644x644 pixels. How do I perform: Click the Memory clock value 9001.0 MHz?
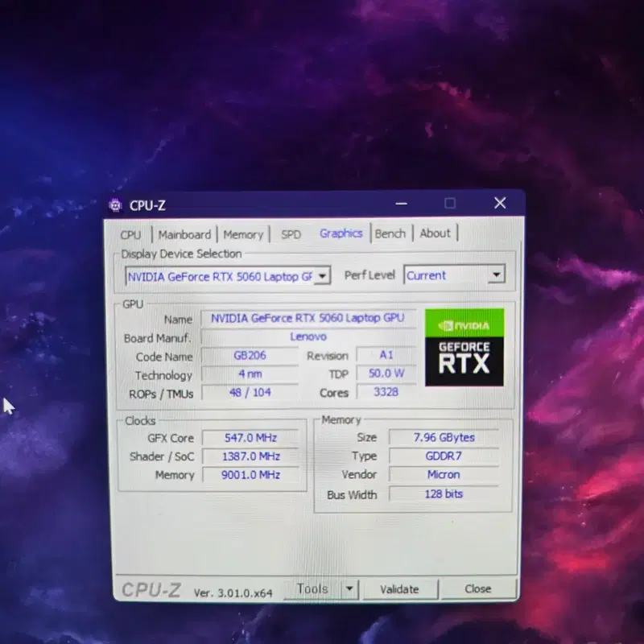pos(250,475)
